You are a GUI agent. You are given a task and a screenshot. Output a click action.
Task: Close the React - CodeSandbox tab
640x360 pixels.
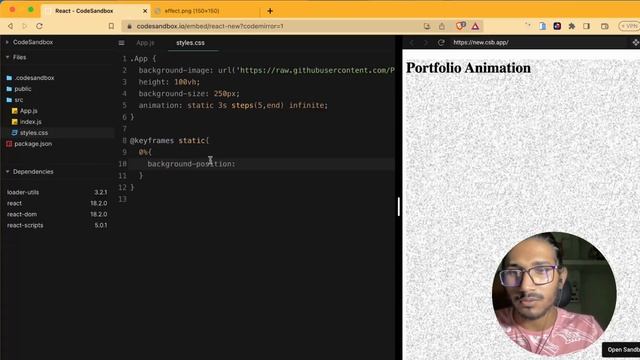click(x=145, y=11)
